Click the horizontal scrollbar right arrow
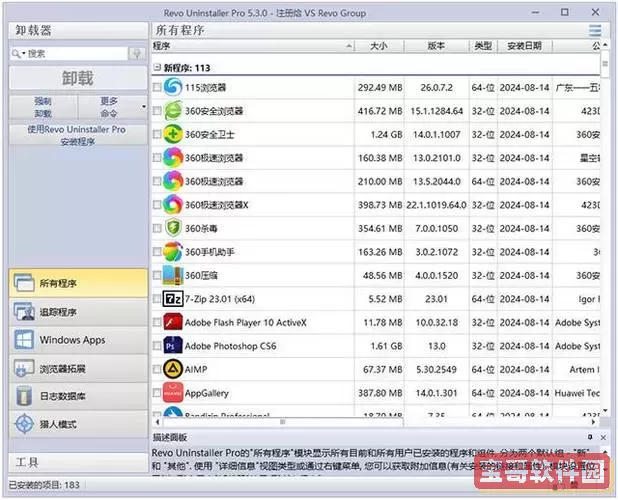The width and height of the screenshot is (618, 500). coord(593,422)
